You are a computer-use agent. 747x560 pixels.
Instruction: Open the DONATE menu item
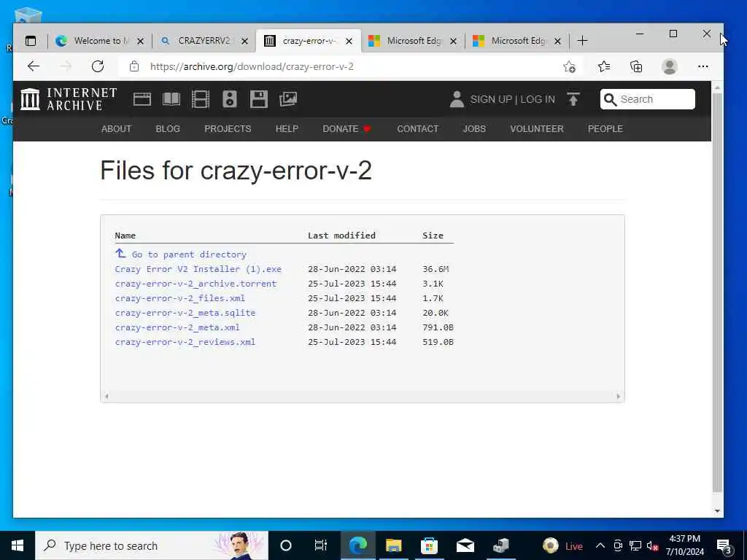[347, 128]
